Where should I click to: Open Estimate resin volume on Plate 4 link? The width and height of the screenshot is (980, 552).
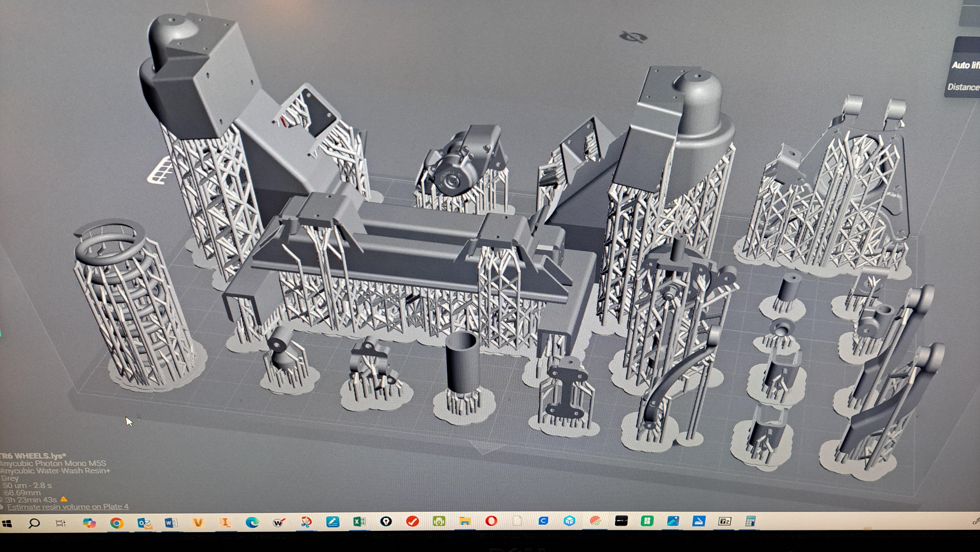68,507
